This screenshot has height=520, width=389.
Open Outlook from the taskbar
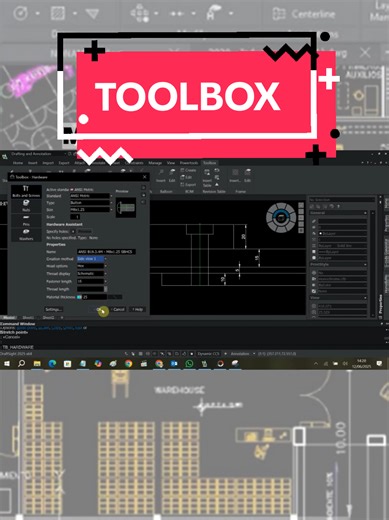tap(174, 364)
